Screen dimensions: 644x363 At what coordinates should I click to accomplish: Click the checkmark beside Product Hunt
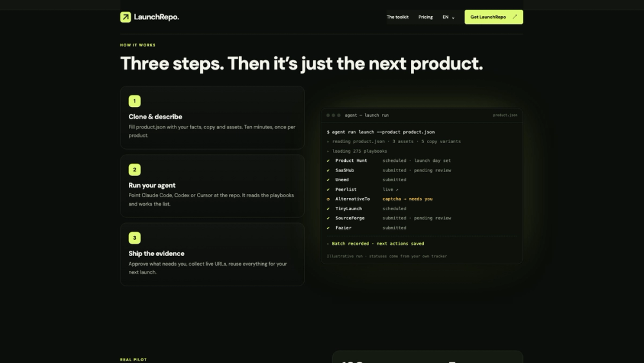328,161
